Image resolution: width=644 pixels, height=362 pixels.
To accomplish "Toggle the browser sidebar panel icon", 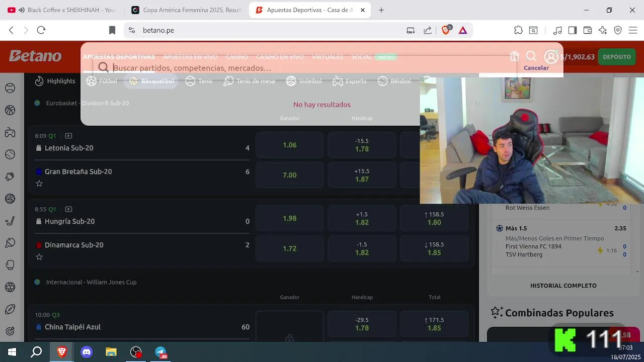I will 572,30.
